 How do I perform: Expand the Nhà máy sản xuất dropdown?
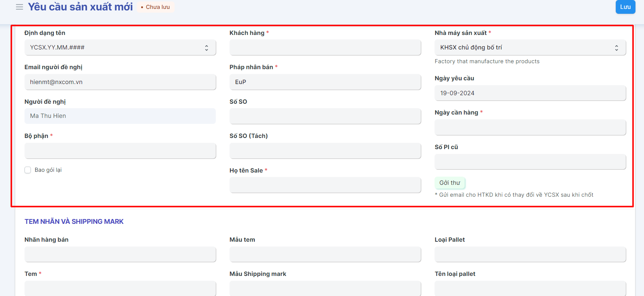point(530,48)
